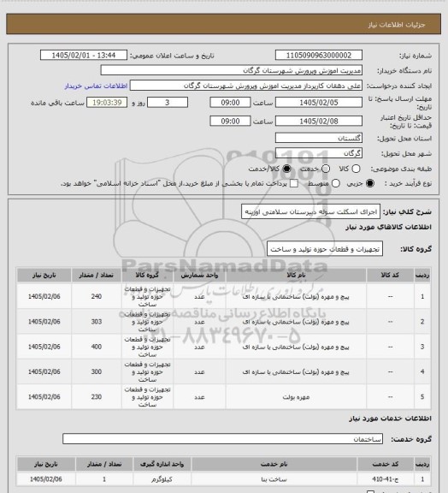This screenshot has width=448, height=493.
Task: Click the تاریخ نیاز goods column header
Action: 44,275
